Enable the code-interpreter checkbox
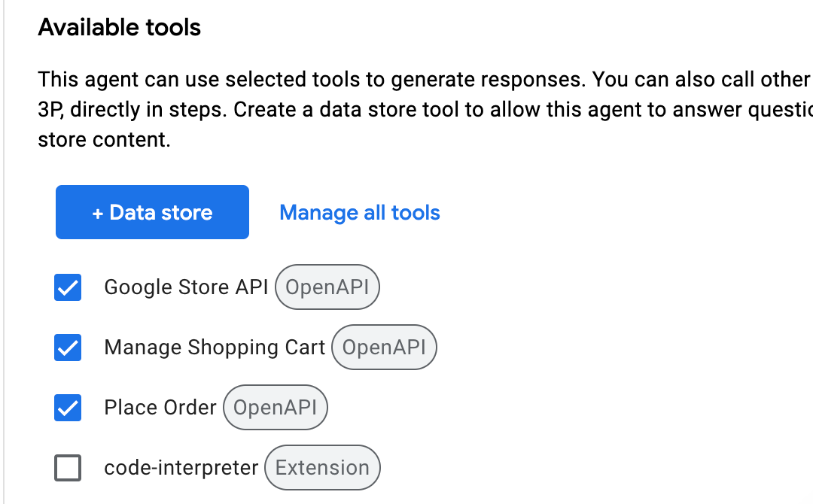The width and height of the screenshot is (813, 504). click(x=68, y=467)
